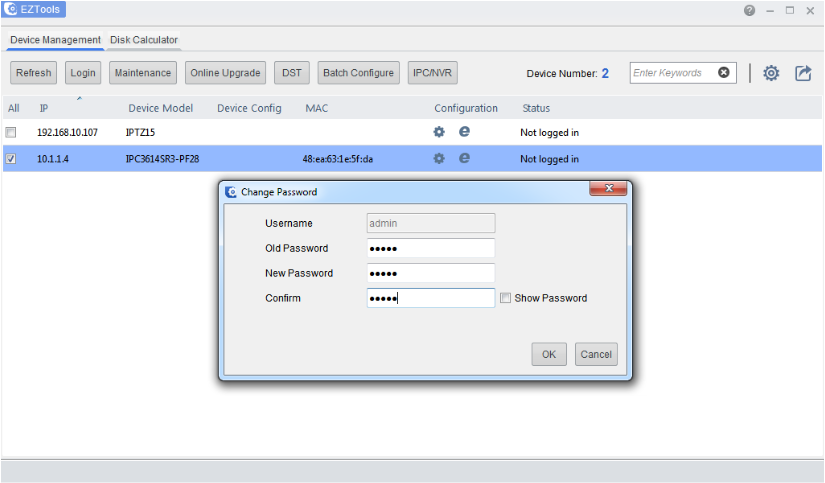Uncheck the box for 10.1.1.4
This screenshot has width=825, height=483.
(x=11, y=158)
